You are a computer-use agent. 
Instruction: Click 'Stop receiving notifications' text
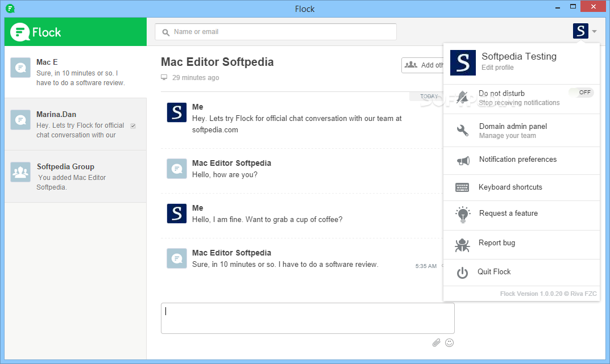519,103
